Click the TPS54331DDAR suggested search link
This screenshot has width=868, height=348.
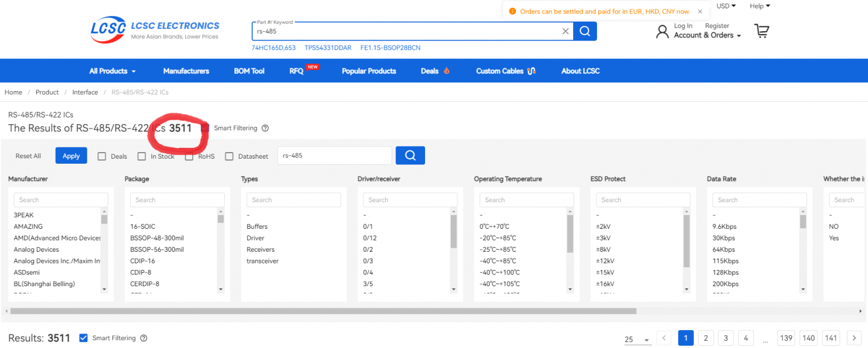coord(328,48)
